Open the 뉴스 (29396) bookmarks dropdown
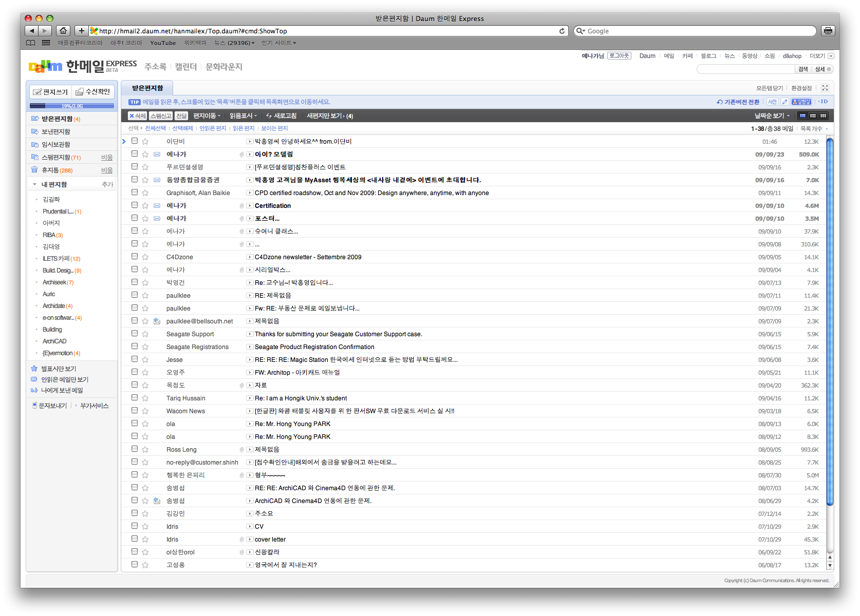The height and width of the screenshot is (616, 860). point(234,43)
